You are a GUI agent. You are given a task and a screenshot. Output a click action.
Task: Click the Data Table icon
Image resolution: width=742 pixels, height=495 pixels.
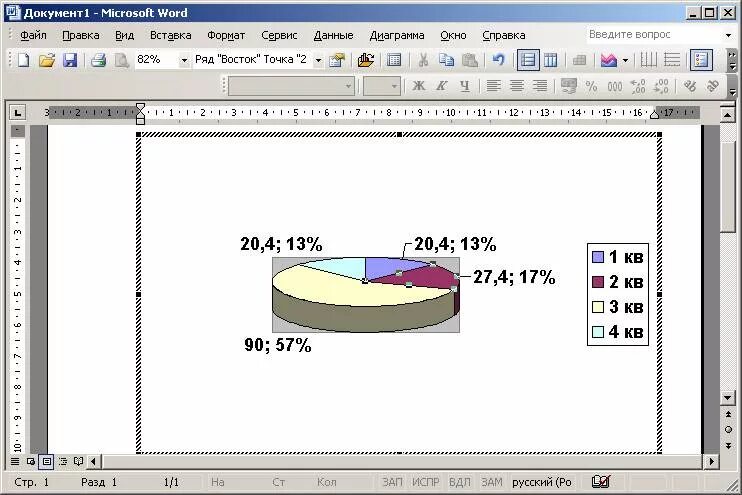[x=579, y=60]
